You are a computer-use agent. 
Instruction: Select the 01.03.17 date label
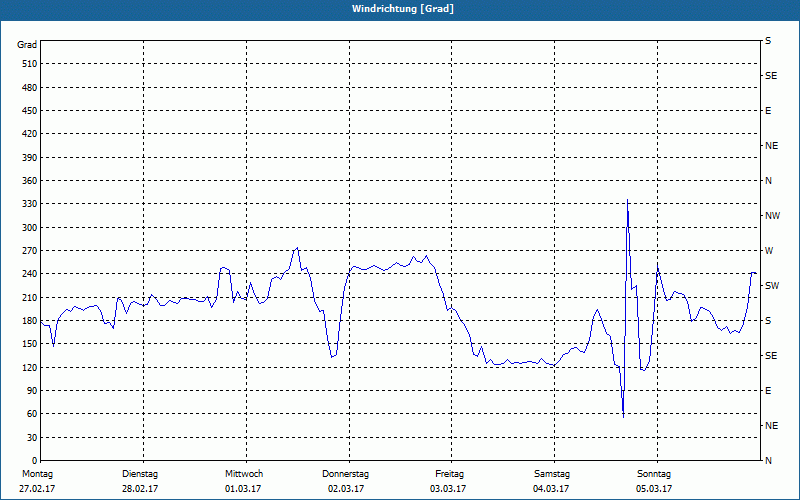click(x=243, y=489)
